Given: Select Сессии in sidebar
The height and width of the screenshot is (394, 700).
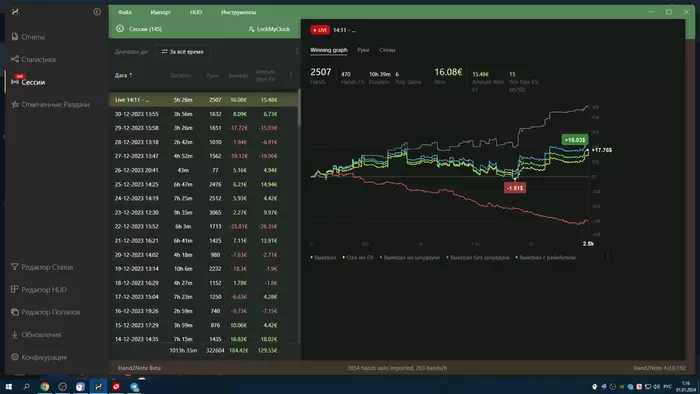Looking at the screenshot, I should click(x=28, y=82).
